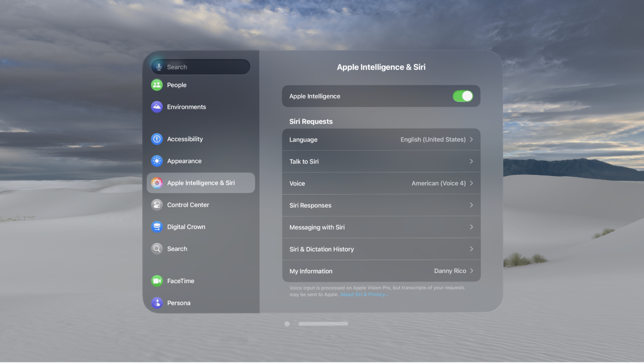Open Messaging with Siri chevron
The height and width of the screenshot is (364, 644).
pyautogui.click(x=471, y=227)
